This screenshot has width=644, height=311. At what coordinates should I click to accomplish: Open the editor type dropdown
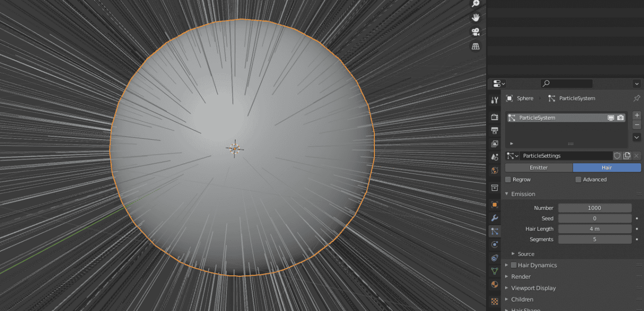coord(499,83)
